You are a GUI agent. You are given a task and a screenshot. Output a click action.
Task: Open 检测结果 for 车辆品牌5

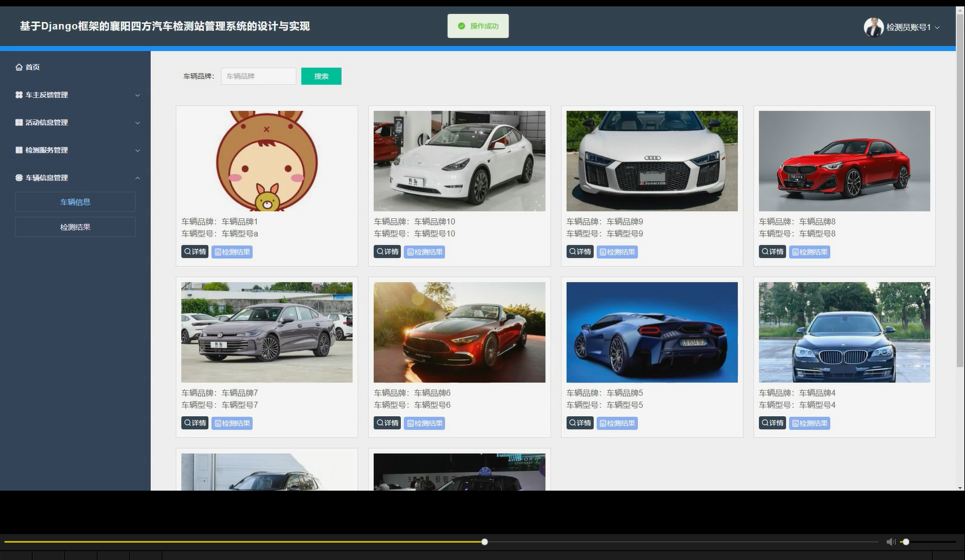pos(617,423)
